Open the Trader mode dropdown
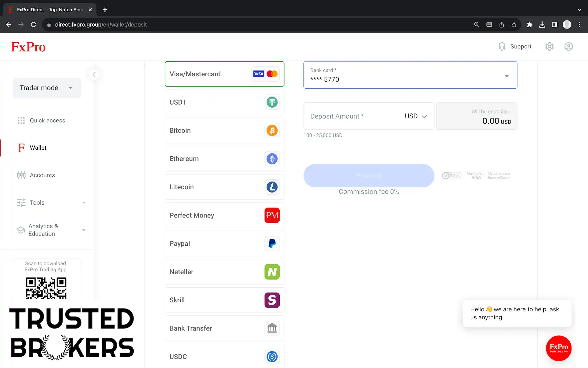The image size is (588, 368). [x=47, y=88]
